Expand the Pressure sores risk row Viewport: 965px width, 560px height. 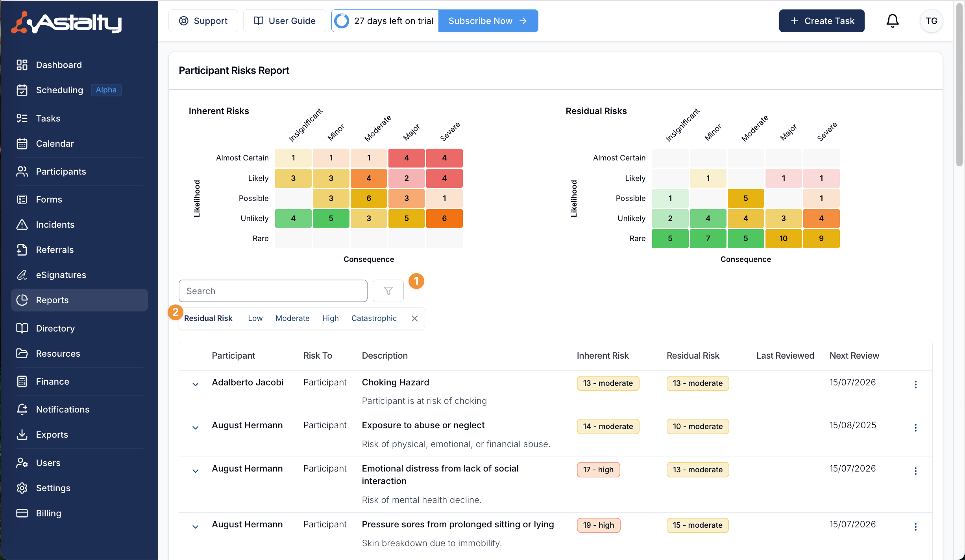pos(195,527)
